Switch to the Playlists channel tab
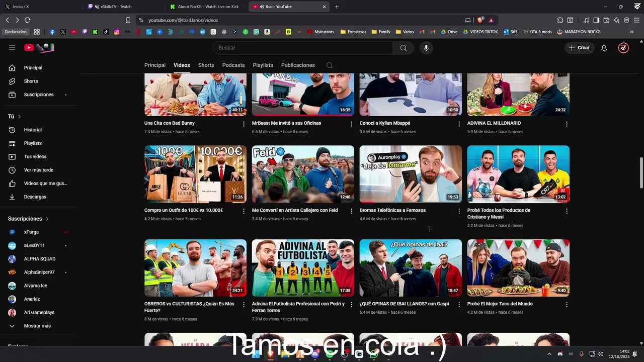 [x=263, y=65]
